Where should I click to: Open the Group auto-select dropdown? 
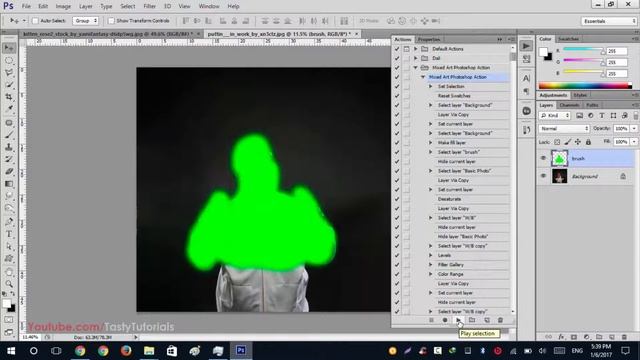(x=85, y=21)
